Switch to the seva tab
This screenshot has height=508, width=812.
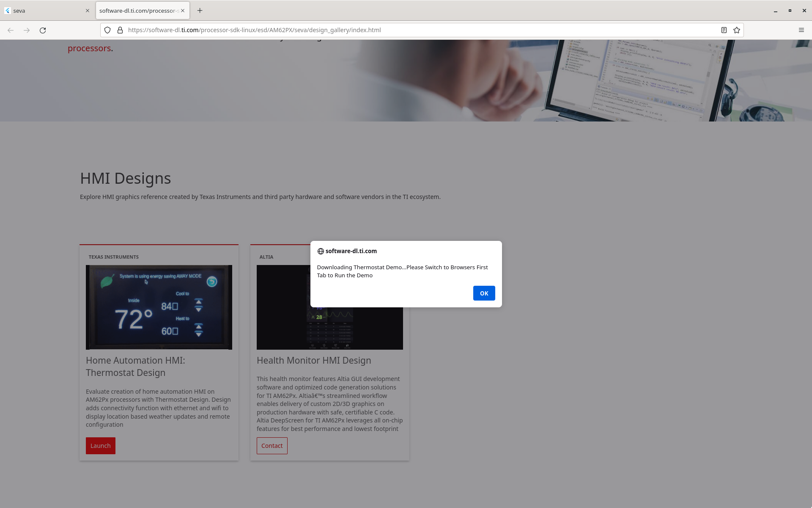[x=42, y=11]
